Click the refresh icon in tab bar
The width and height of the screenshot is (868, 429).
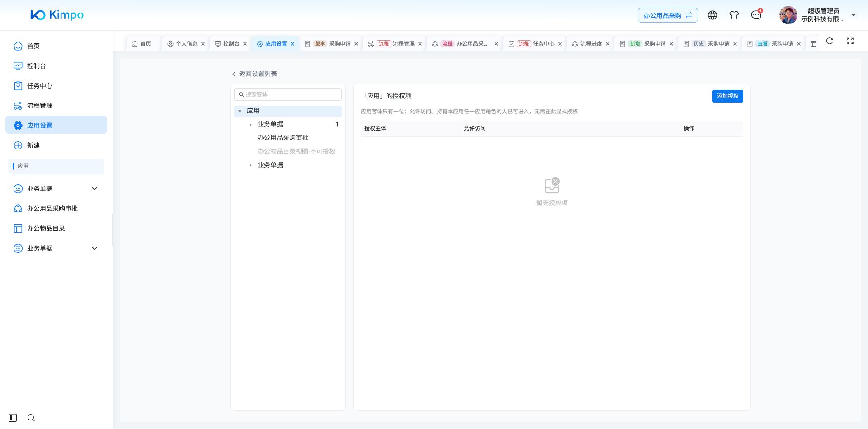(x=830, y=41)
